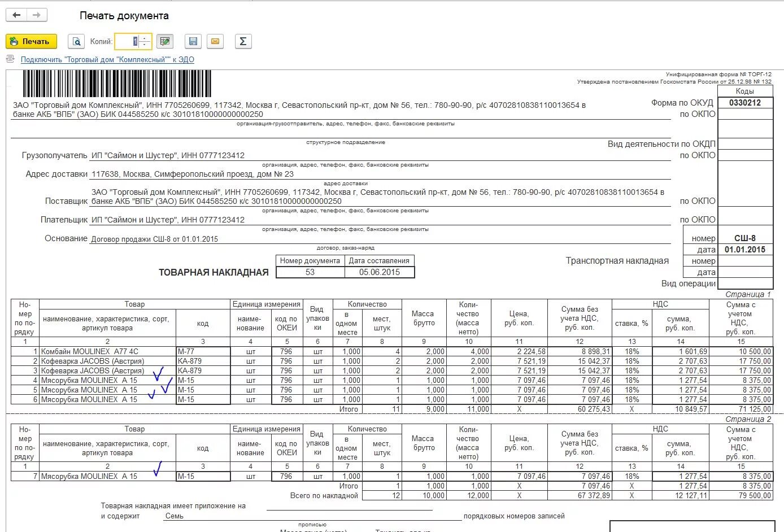Select invoice total 67 372,89
The height and width of the screenshot is (532, 784).
(x=580, y=495)
